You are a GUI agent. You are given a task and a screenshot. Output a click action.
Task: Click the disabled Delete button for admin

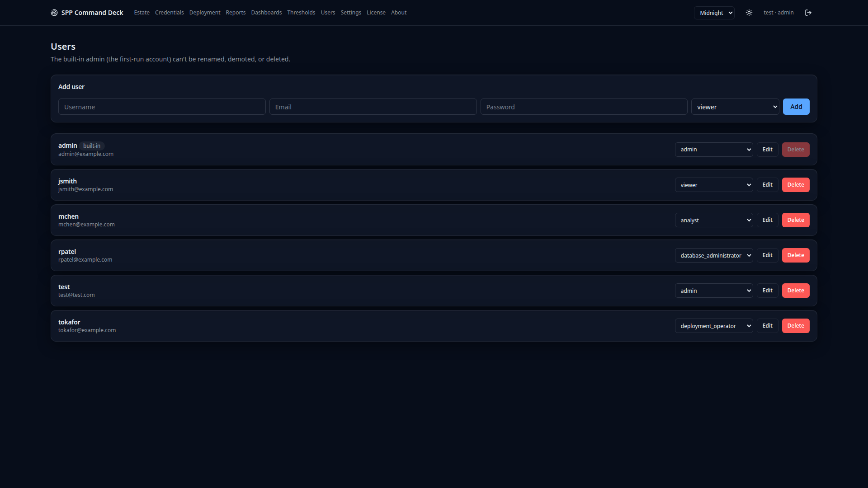point(796,150)
